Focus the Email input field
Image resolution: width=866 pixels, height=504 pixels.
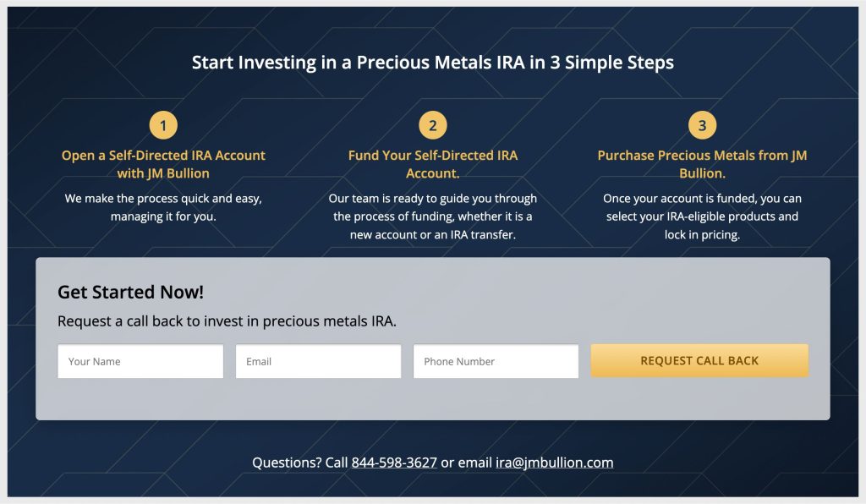coord(318,361)
